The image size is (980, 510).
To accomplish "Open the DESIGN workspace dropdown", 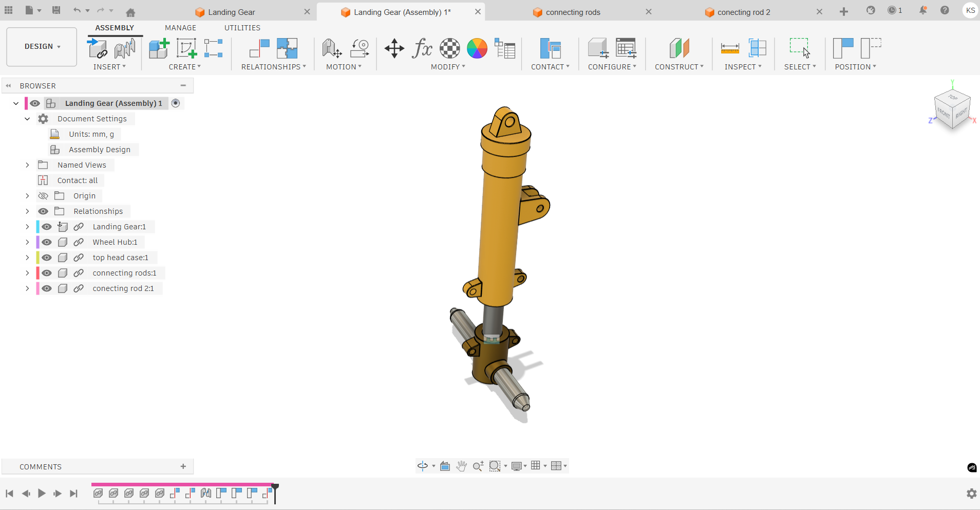I will tap(42, 47).
